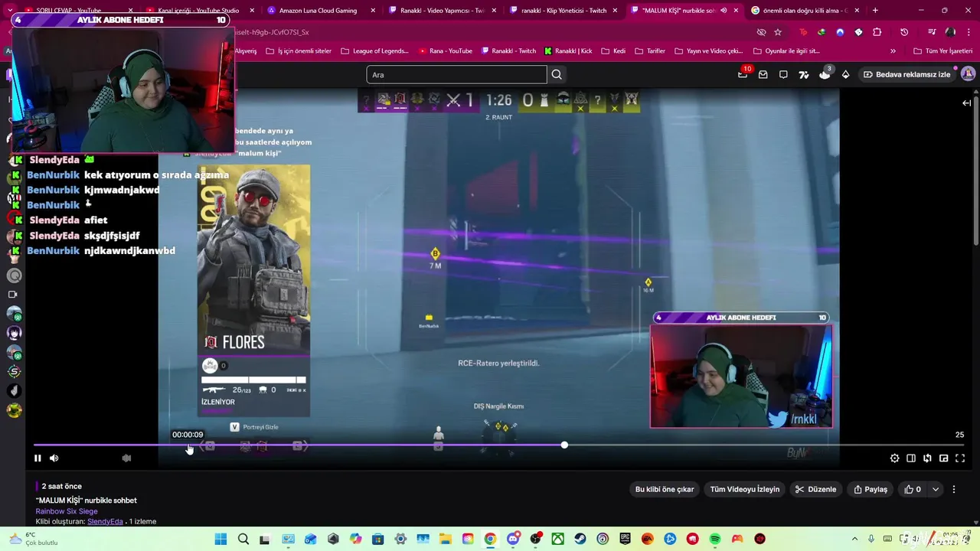Open Twitch whispers chat icon
This screenshot has width=980, height=551.
783,74
